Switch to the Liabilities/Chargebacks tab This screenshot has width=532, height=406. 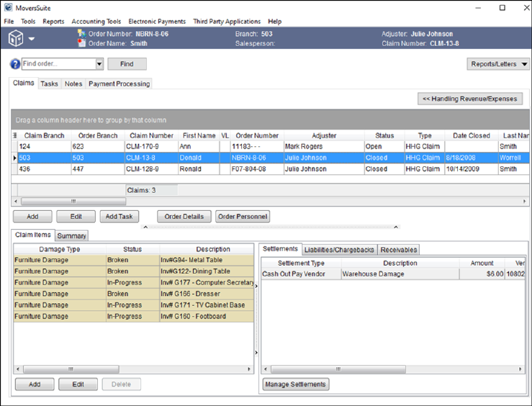coord(339,250)
